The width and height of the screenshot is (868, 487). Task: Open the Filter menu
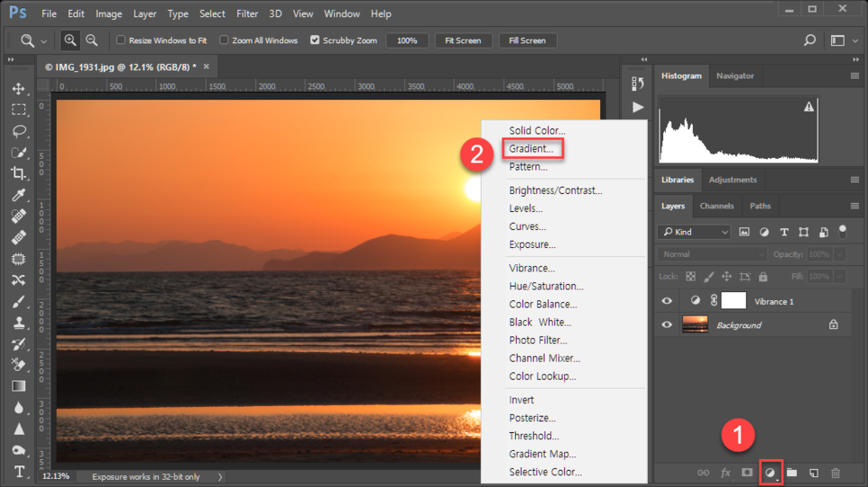(247, 13)
